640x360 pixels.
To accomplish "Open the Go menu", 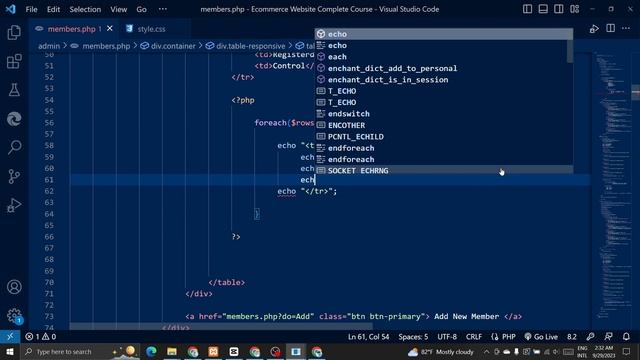I will point(141,9).
